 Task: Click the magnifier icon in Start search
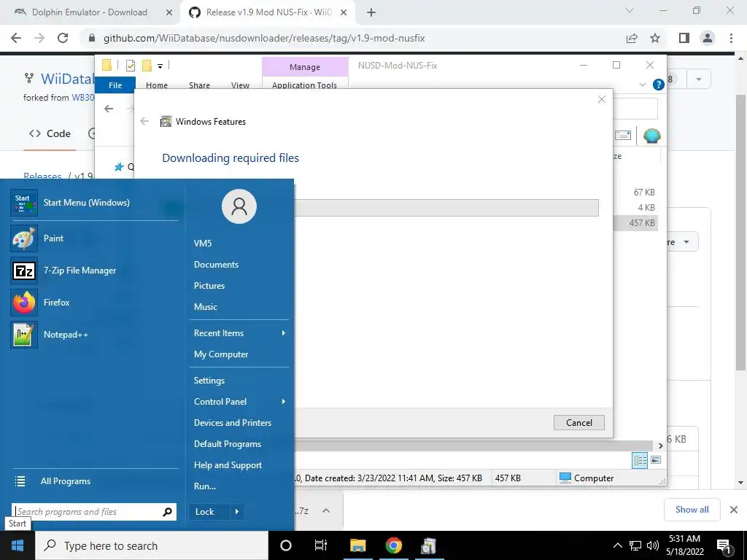[167, 512]
